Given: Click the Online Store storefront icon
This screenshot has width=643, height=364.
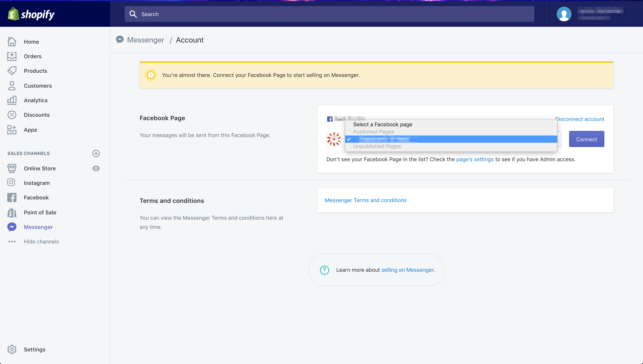Looking at the screenshot, I should click(12, 168).
